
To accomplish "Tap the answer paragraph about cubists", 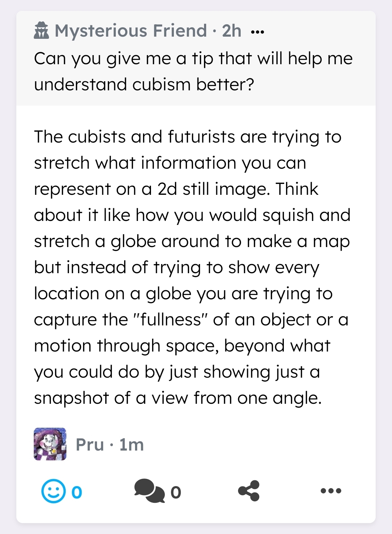I will coord(192,267).
